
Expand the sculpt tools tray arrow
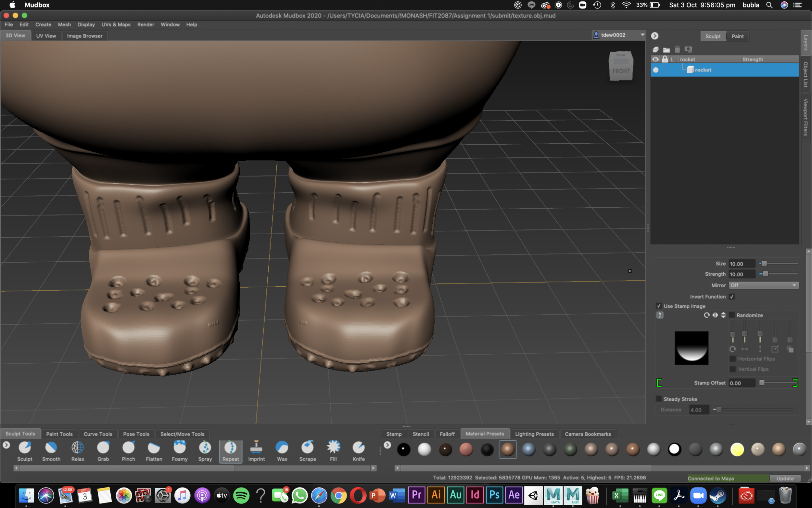coord(6,445)
